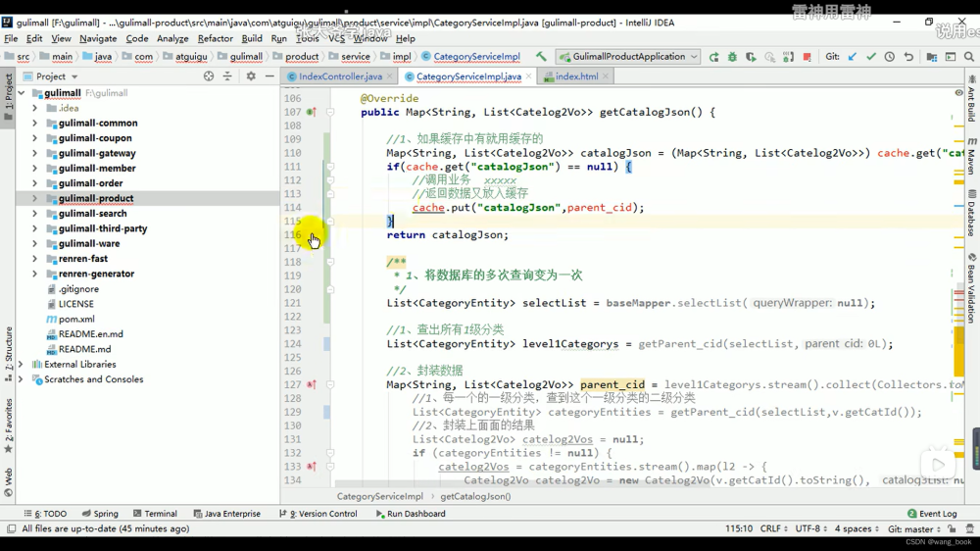This screenshot has width=980, height=551.
Task: Toggle tool window quick-access button bottom-left
Action: (x=11, y=528)
